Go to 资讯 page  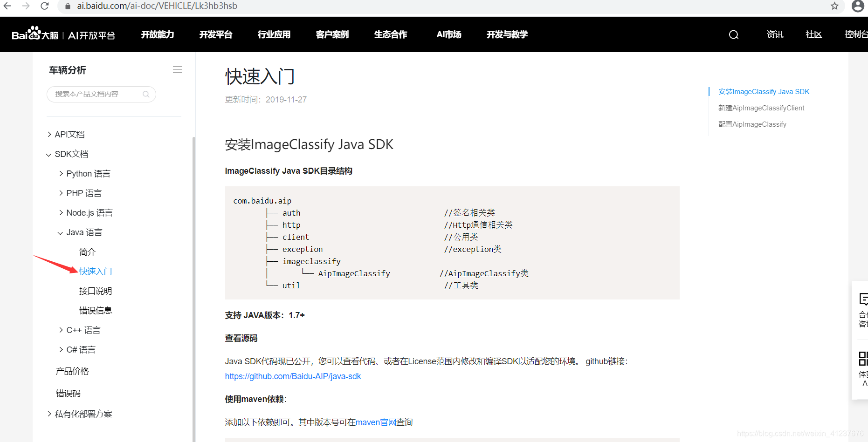[x=775, y=34]
